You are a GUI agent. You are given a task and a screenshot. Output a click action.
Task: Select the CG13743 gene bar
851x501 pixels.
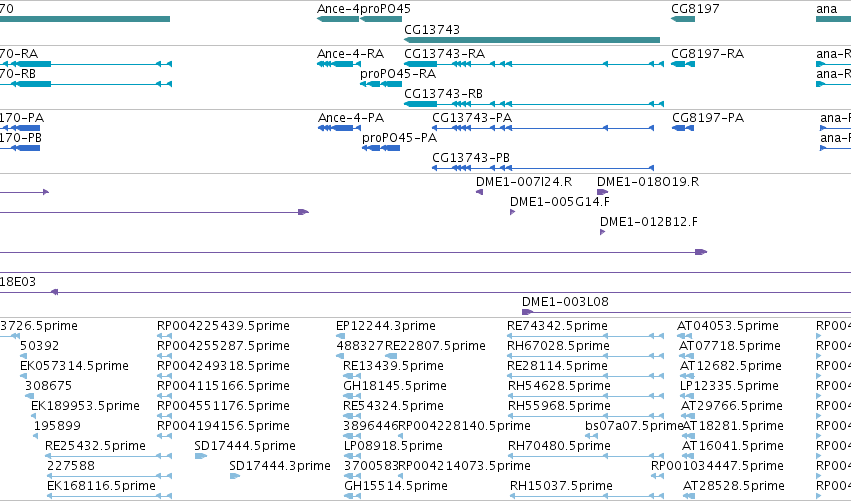coord(532,40)
